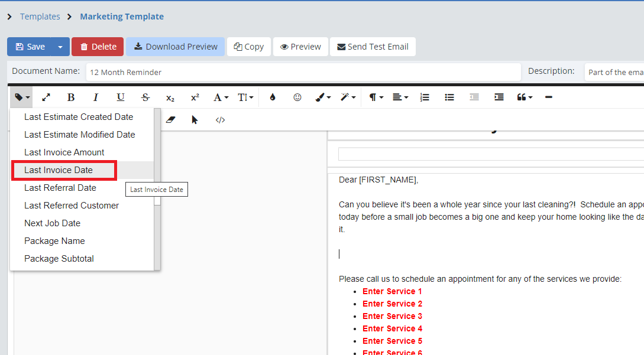Choose Next Job Date from tag list
Screen dimensions: 644x355
[52, 223]
